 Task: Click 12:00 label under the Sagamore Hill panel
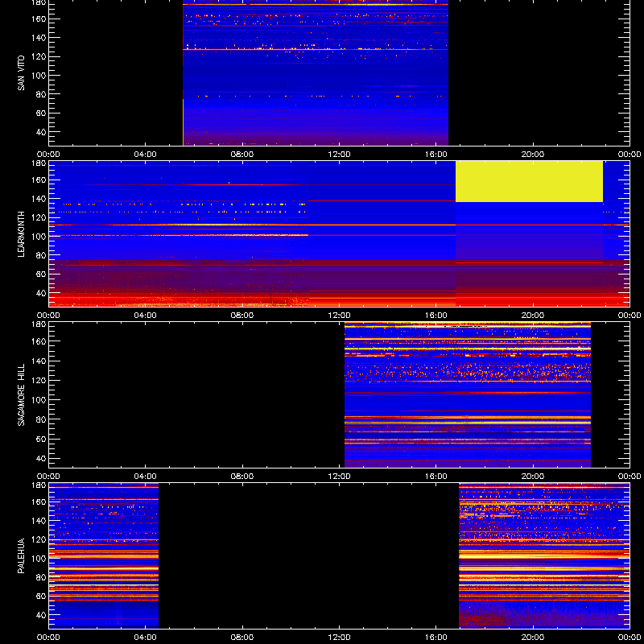[x=339, y=477]
